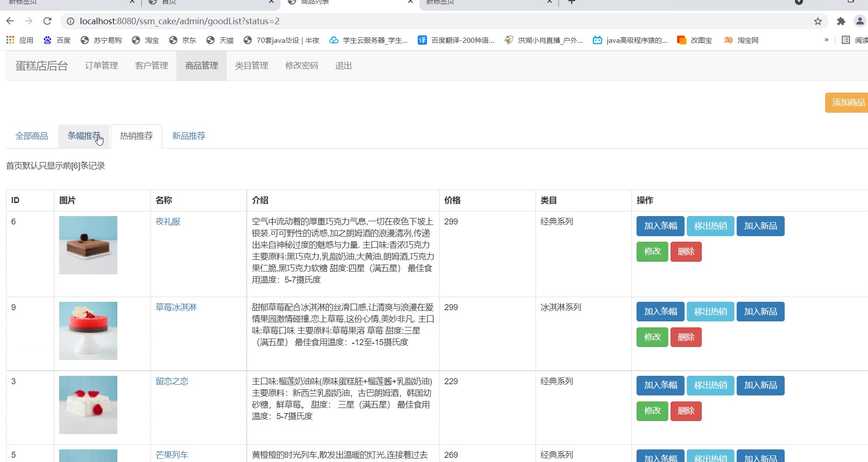Click 加入条幅 for 留恋之恋

660,386
